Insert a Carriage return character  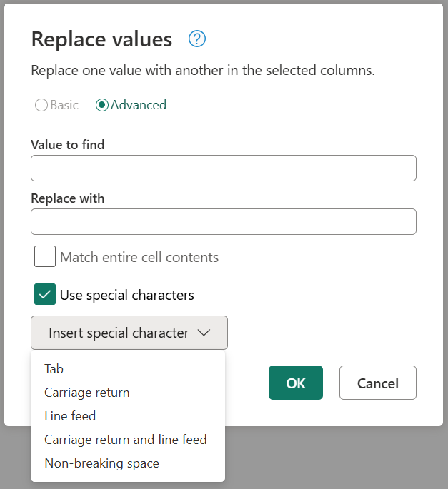[x=87, y=393]
